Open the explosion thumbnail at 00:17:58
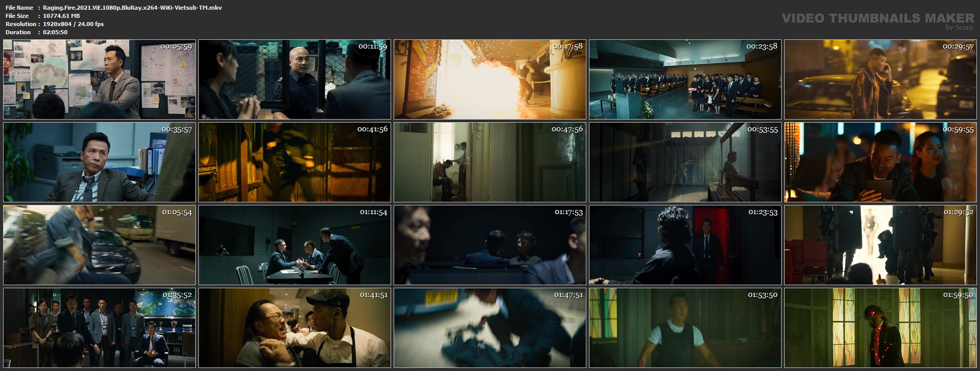 point(490,79)
